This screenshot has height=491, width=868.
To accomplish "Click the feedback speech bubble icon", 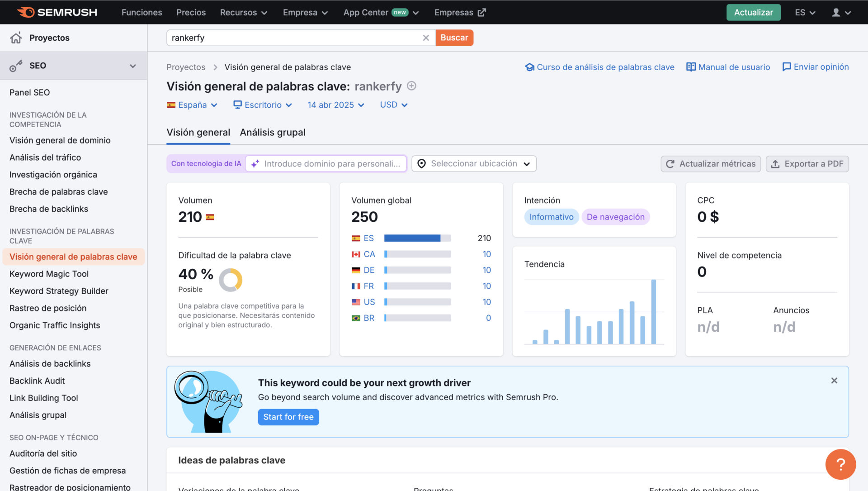I will [787, 67].
